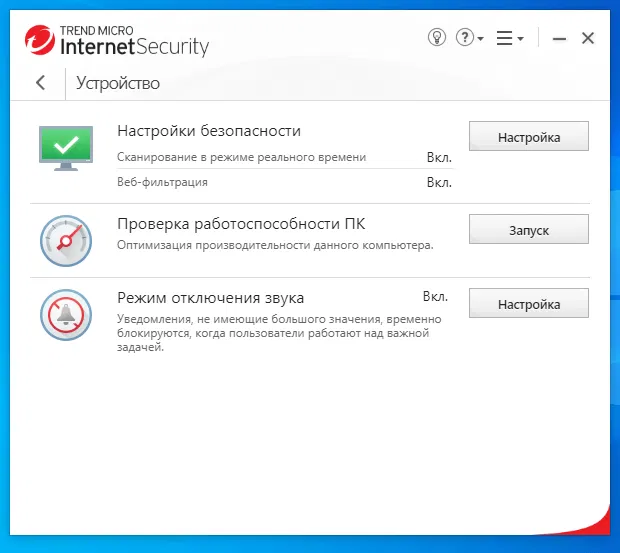
Task: Select the Настройки безопасности heading
Action: tap(209, 131)
